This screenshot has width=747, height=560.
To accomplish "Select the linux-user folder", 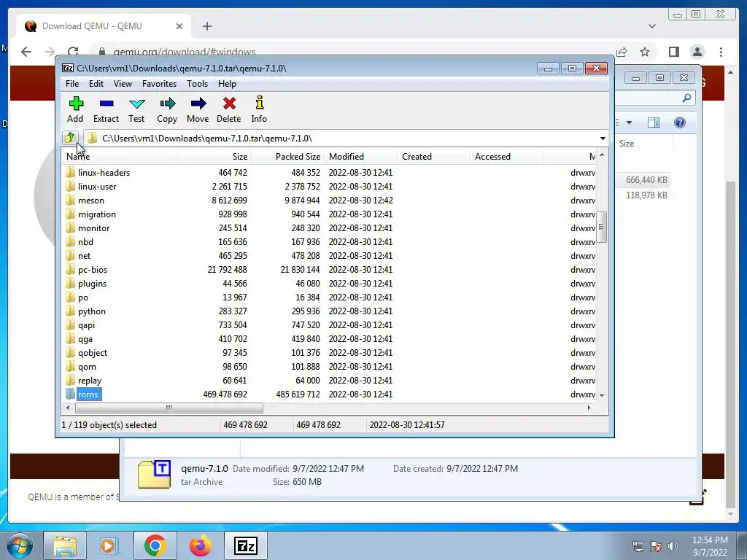I will click(97, 186).
